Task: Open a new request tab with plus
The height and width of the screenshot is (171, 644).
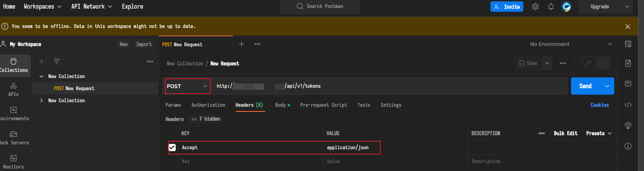Action: click(x=242, y=44)
